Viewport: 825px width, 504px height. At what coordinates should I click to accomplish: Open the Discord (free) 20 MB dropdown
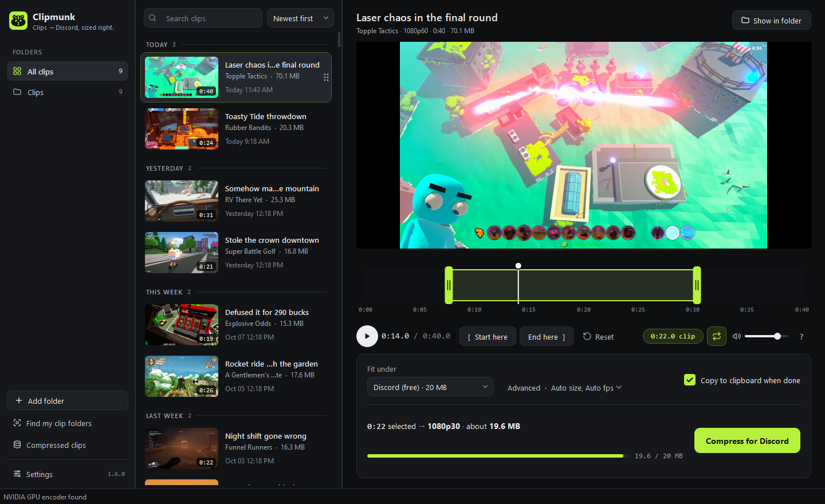pyautogui.click(x=430, y=387)
